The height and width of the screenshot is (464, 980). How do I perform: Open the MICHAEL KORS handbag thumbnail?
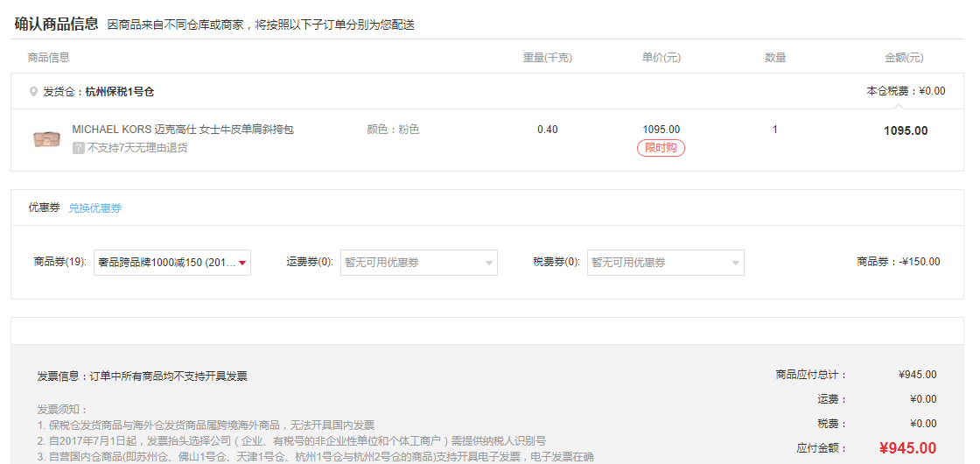(x=47, y=139)
